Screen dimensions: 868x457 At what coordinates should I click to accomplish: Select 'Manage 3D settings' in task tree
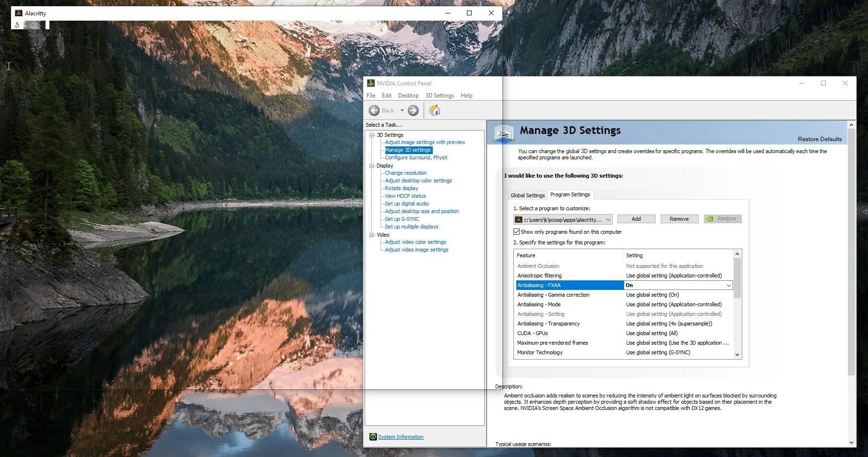click(x=408, y=150)
